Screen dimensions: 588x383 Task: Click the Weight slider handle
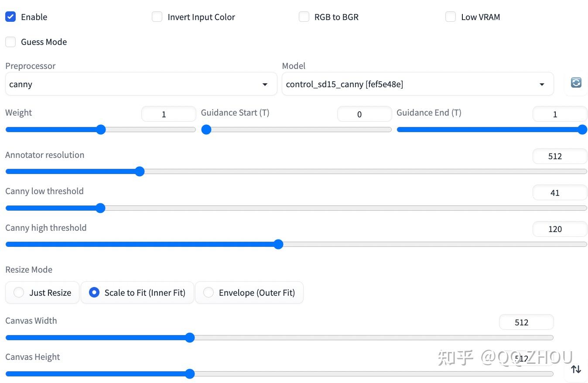[x=101, y=130]
